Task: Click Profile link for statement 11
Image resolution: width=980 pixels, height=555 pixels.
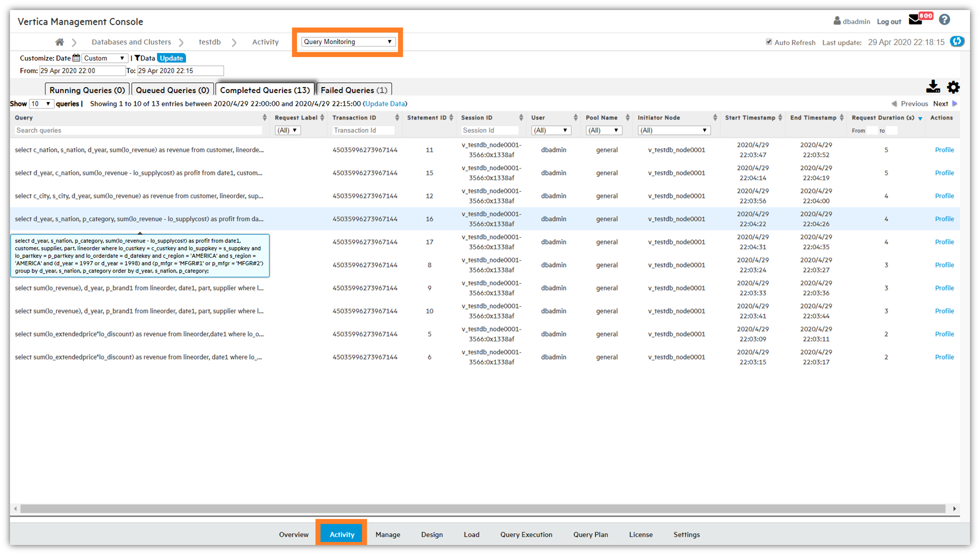Action: (x=944, y=150)
